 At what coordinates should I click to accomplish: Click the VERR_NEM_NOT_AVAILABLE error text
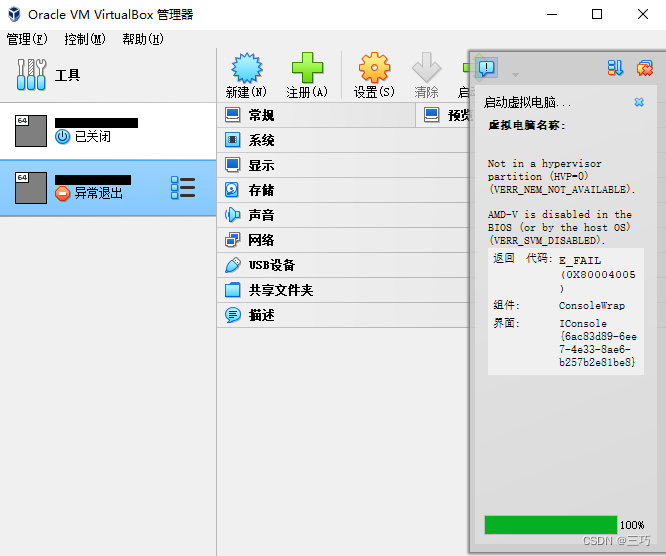(x=562, y=189)
